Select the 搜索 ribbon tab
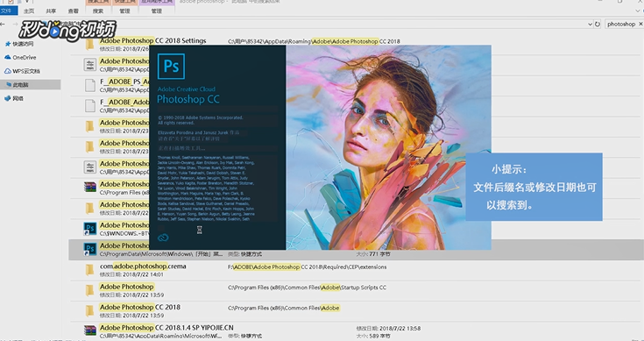644x341 pixels. coord(98,11)
